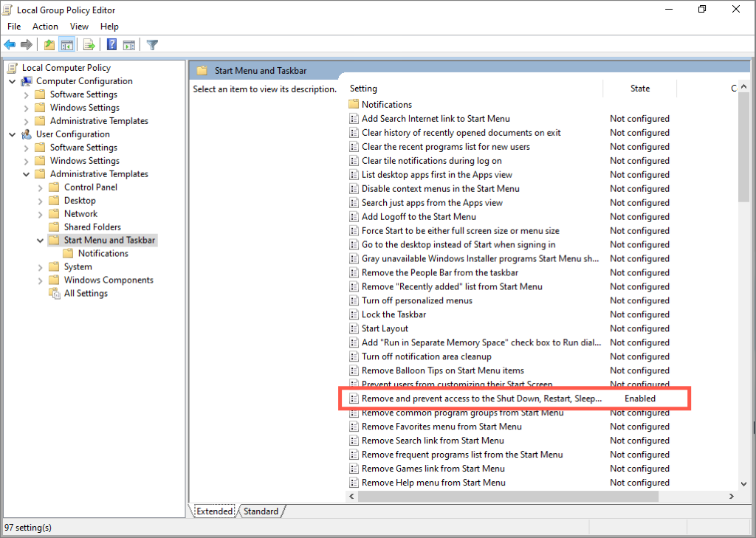Click the horizontal scrollbar thumb
Image resolution: width=756 pixels, height=538 pixels.
point(508,496)
